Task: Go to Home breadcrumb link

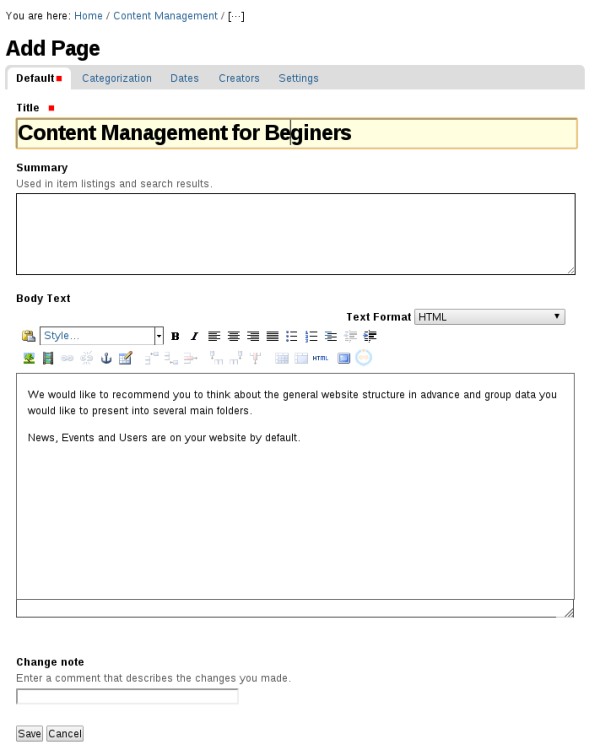Action: tap(88, 16)
